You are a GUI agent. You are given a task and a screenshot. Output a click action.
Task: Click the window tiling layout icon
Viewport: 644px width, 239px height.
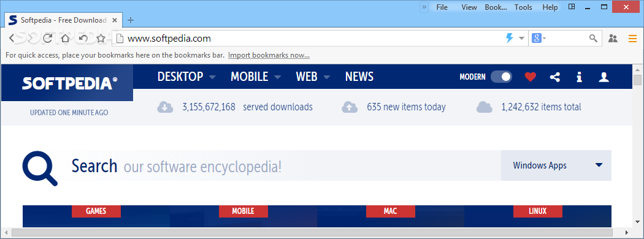571,7
